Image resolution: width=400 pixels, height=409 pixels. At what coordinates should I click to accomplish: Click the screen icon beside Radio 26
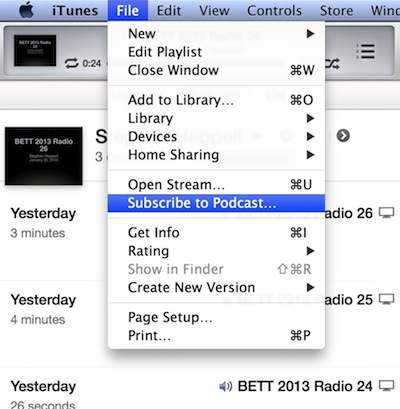tap(387, 213)
